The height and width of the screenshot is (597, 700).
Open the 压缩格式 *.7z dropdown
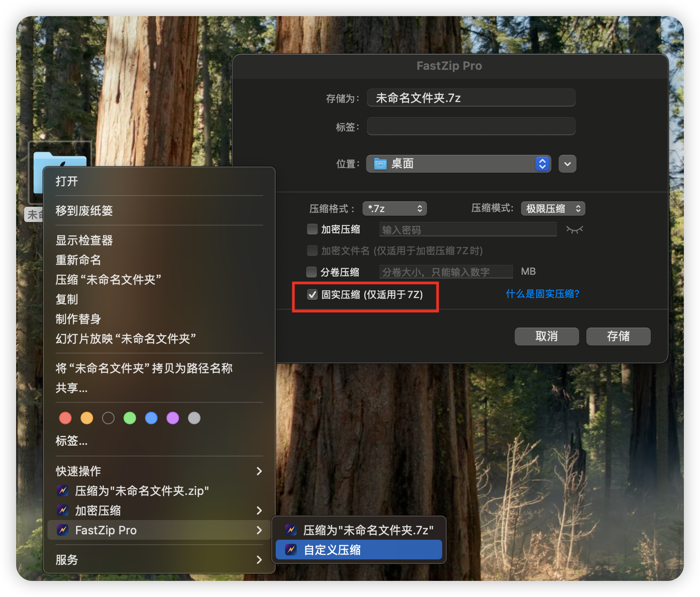tap(394, 209)
